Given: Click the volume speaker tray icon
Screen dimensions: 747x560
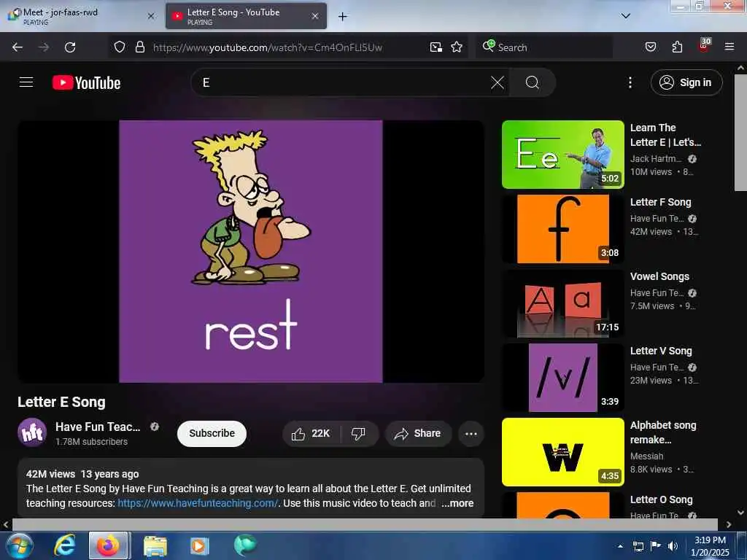Looking at the screenshot, I should pos(672,546).
